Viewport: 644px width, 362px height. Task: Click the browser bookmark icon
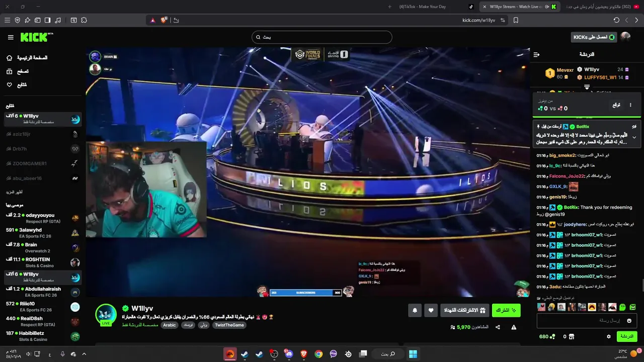tap(516, 20)
